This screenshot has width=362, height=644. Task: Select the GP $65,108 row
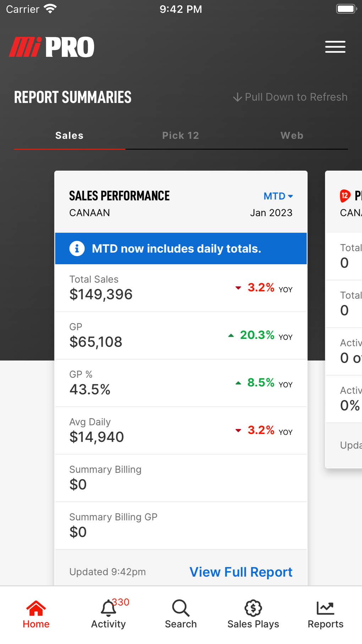click(181, 335)
